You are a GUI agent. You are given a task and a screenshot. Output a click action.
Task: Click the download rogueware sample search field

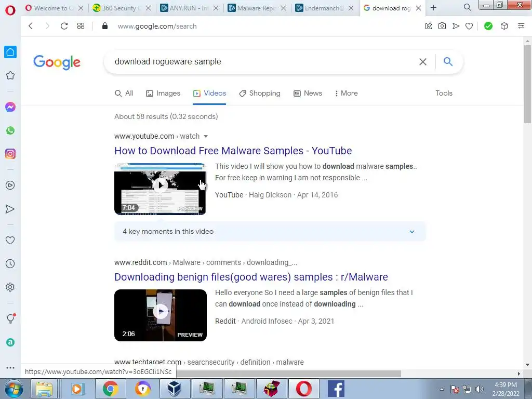point(261,62)
